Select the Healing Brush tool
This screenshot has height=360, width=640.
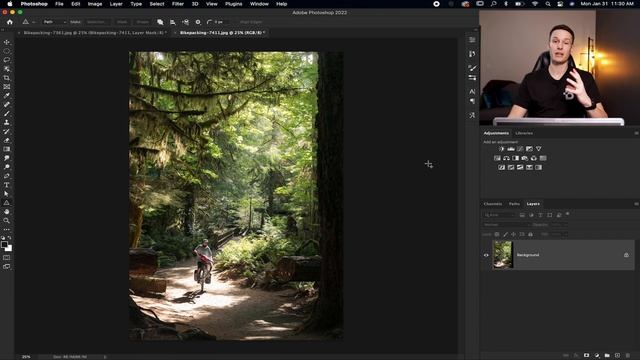point(7,105)
